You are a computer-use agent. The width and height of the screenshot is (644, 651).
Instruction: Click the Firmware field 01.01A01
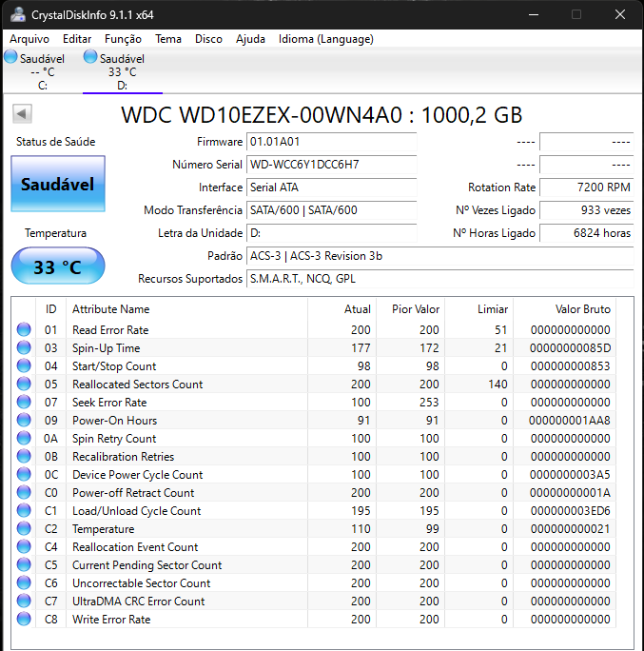point(332,142)
